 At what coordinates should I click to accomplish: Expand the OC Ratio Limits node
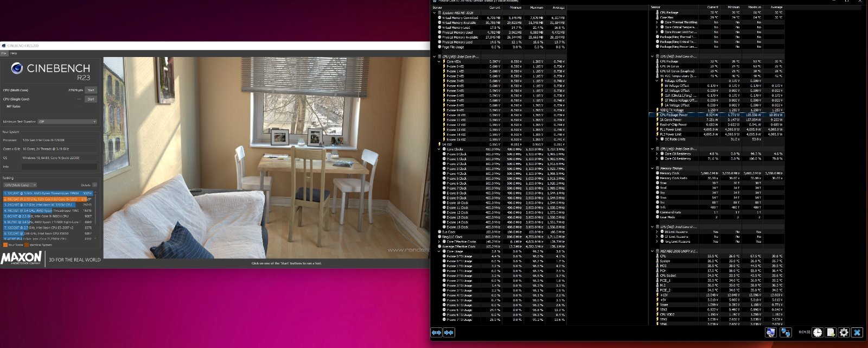[657, 139]
